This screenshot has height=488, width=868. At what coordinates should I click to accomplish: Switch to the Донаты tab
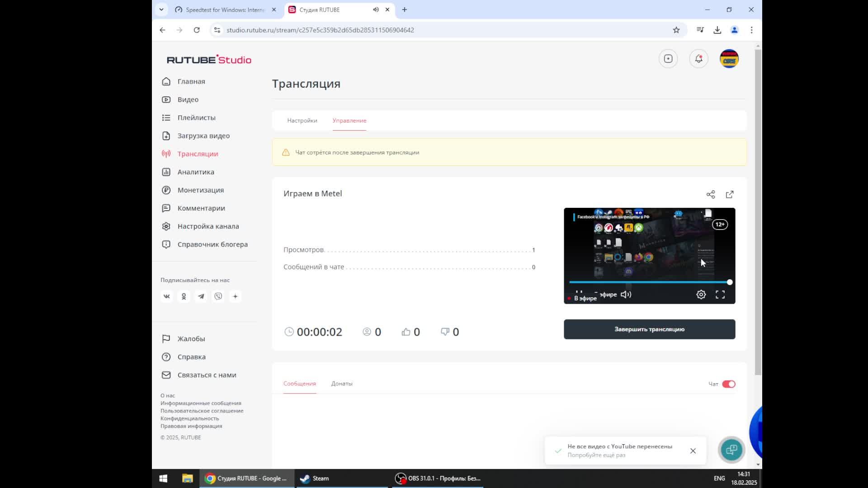[342, 384]
